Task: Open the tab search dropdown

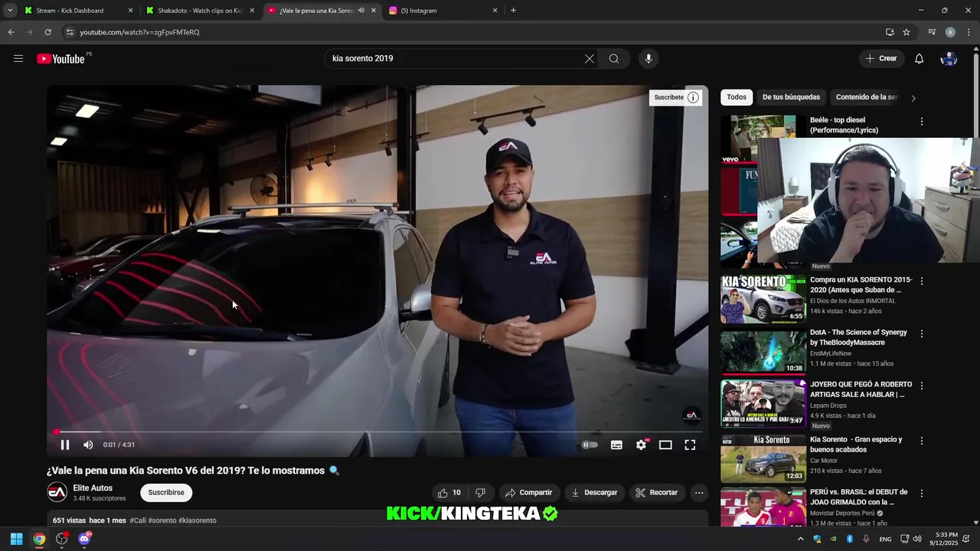Action: (10, 11)
